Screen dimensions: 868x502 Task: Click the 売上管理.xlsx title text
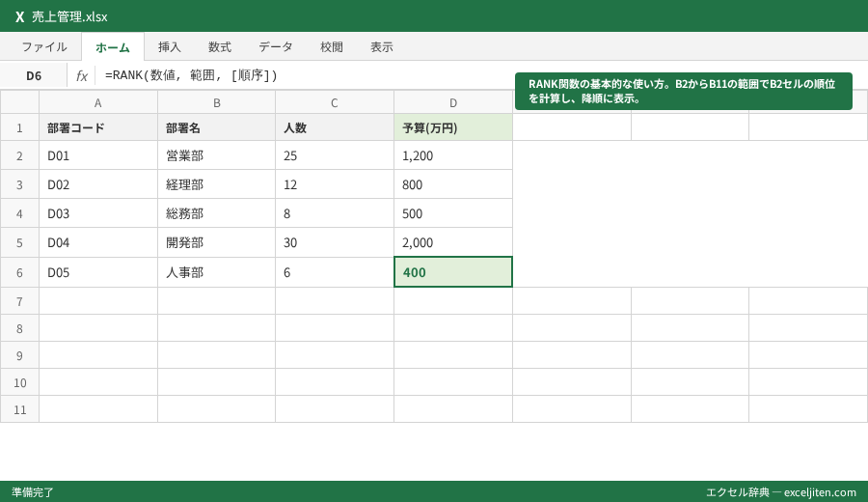click(x=69, y=16)
